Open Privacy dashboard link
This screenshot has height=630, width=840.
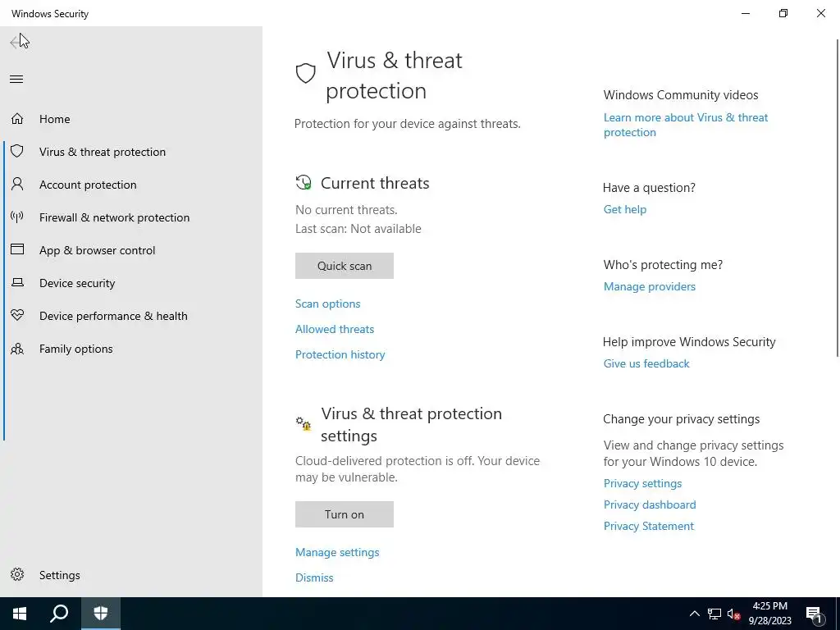tap(650, 504)
